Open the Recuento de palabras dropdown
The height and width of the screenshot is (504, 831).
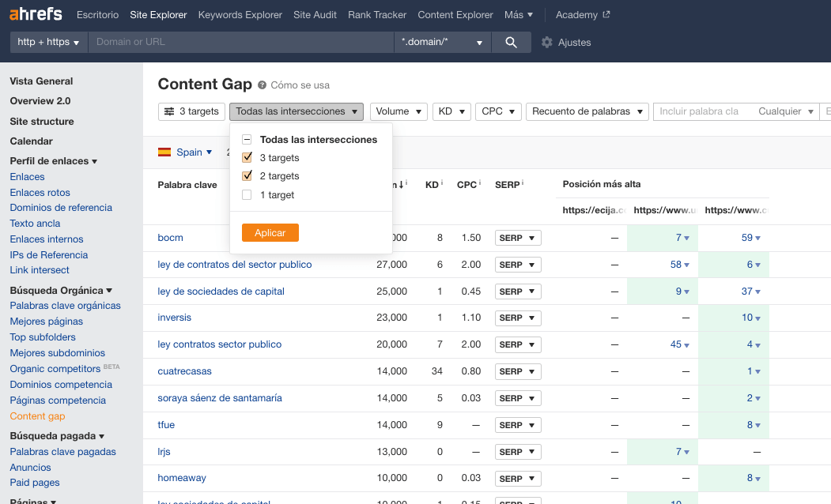point(587,111)
